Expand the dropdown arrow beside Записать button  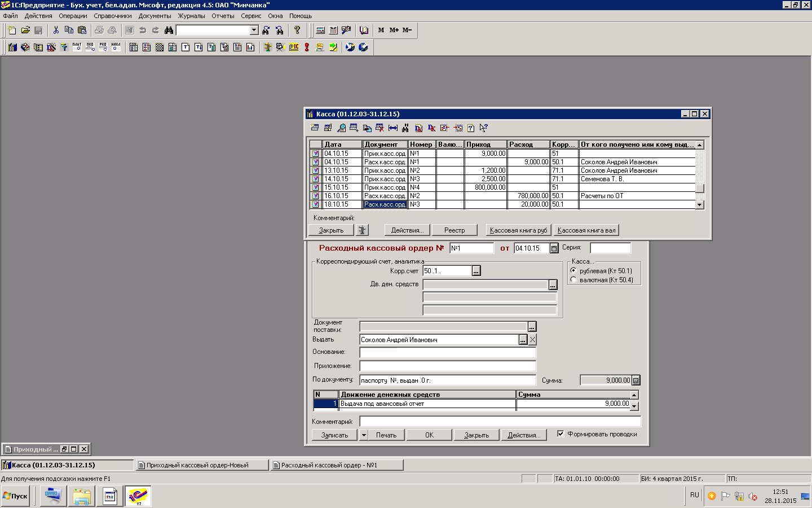363,435
